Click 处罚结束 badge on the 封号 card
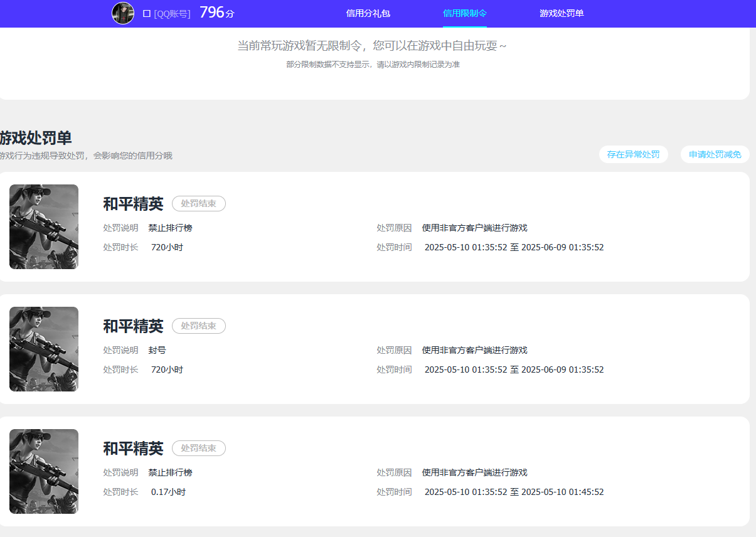The image size is (756, 537). (x=199, y=326)
